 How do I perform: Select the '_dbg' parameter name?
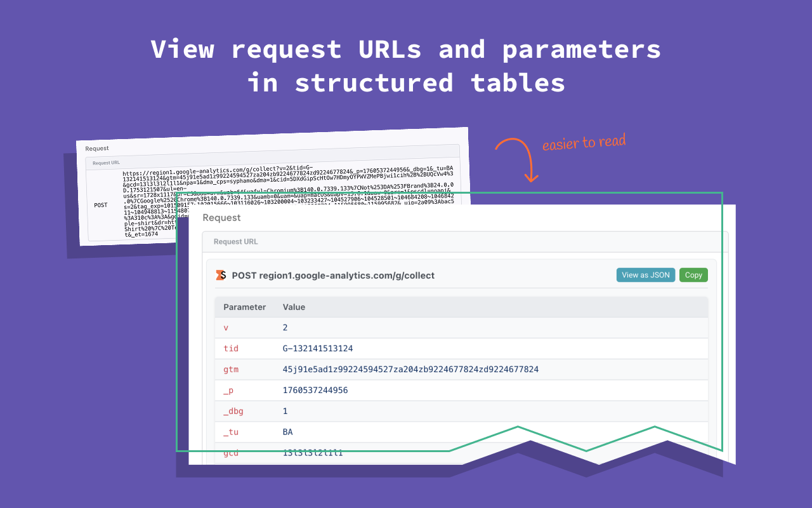tap(233, 411)
